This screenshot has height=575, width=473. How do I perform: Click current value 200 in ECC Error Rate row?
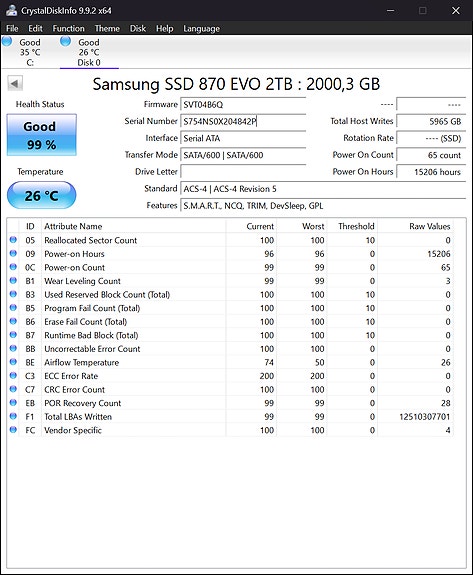(267, 376)
